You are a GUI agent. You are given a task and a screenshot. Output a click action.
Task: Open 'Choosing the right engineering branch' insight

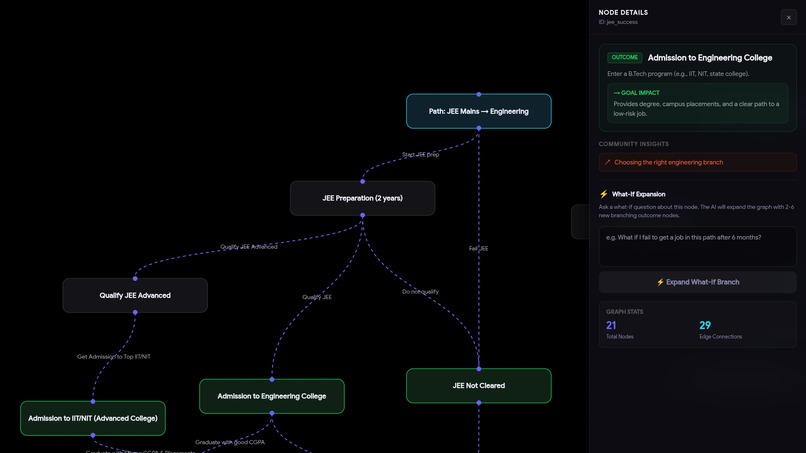698,162
